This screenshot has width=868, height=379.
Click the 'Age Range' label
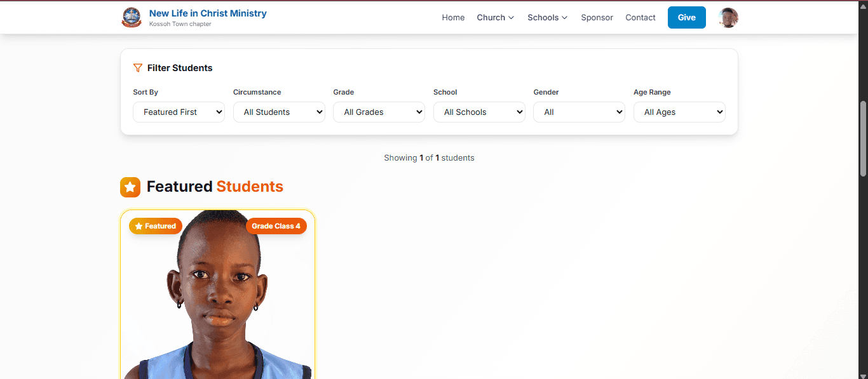(x=652, y=92)
